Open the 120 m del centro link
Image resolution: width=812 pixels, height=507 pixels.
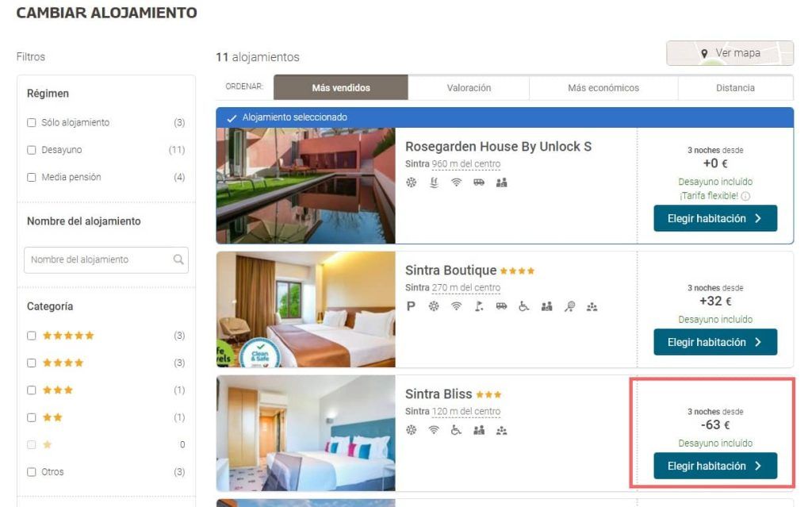(x=466, y=412)
